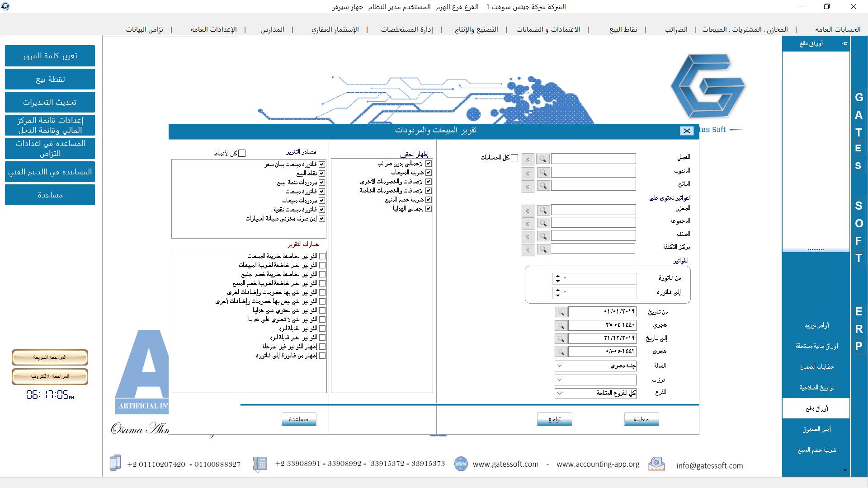The width and height of the screenshot is (868, 488).
Task: Click double-arrow button next to مركز التكلفة
Action: (x=528, y=249)
